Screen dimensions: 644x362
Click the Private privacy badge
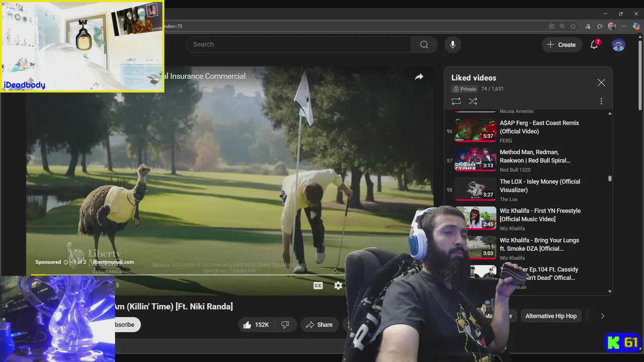465,89
